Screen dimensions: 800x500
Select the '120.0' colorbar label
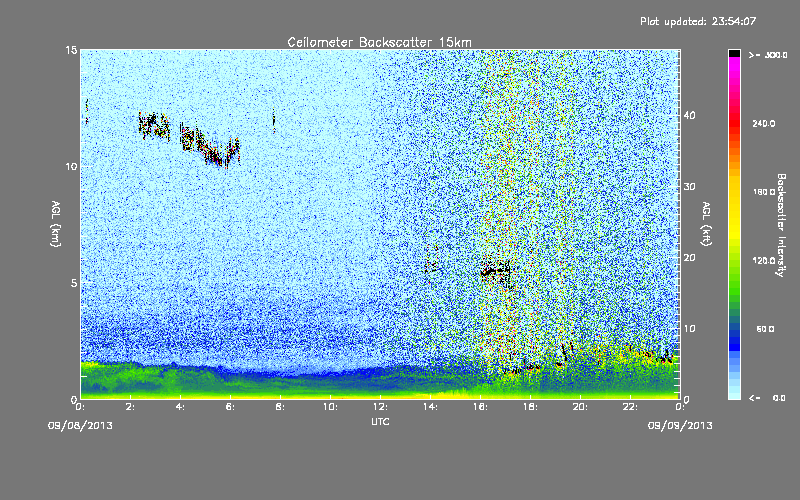coord(764,261)
